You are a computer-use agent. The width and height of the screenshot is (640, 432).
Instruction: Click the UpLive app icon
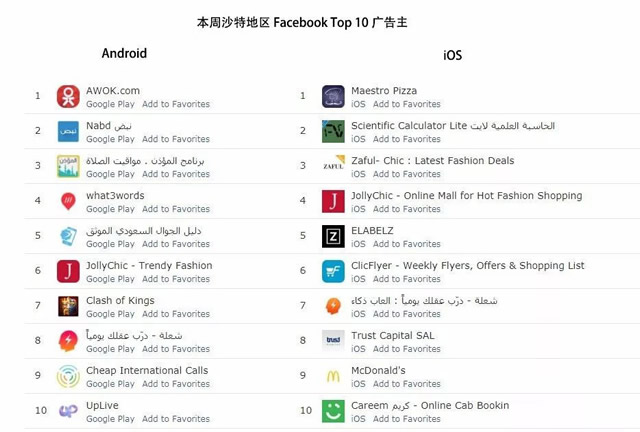pos(68,411)
